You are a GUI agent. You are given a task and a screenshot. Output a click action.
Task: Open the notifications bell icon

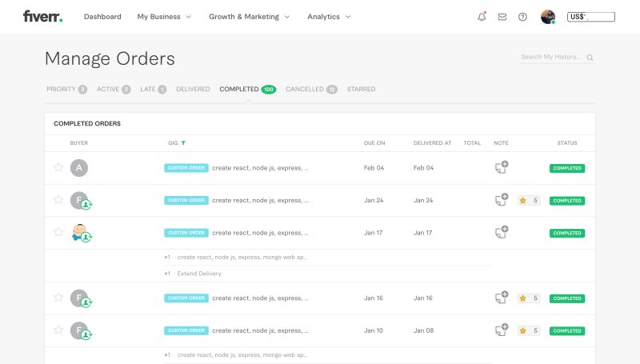pos(482,17)
